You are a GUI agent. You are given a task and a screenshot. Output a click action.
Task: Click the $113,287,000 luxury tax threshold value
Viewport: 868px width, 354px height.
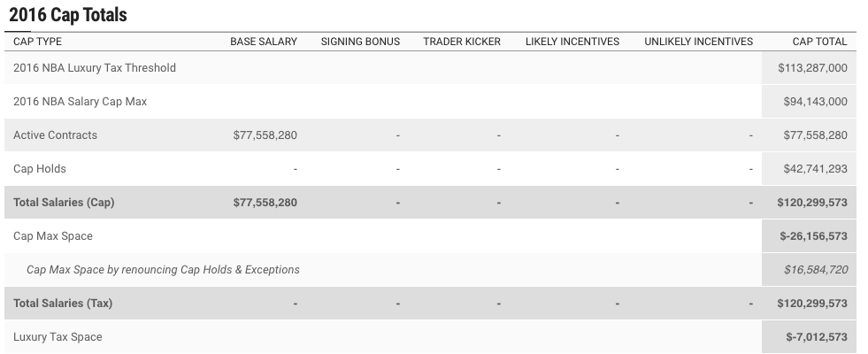811,68
